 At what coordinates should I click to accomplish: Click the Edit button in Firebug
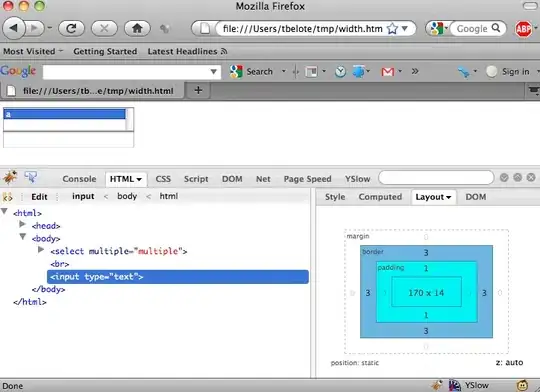(x=39, y=197)
